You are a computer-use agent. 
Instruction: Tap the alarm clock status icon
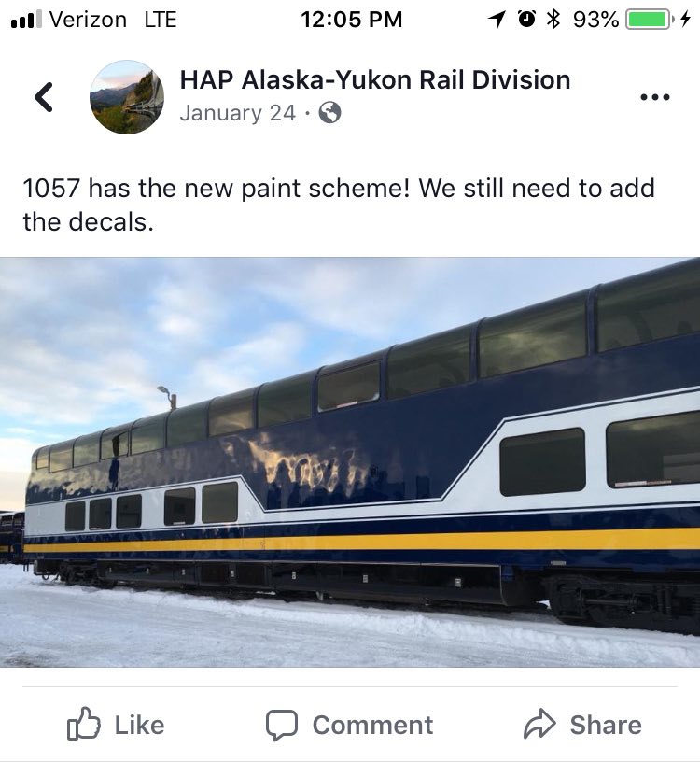point(526,20)
